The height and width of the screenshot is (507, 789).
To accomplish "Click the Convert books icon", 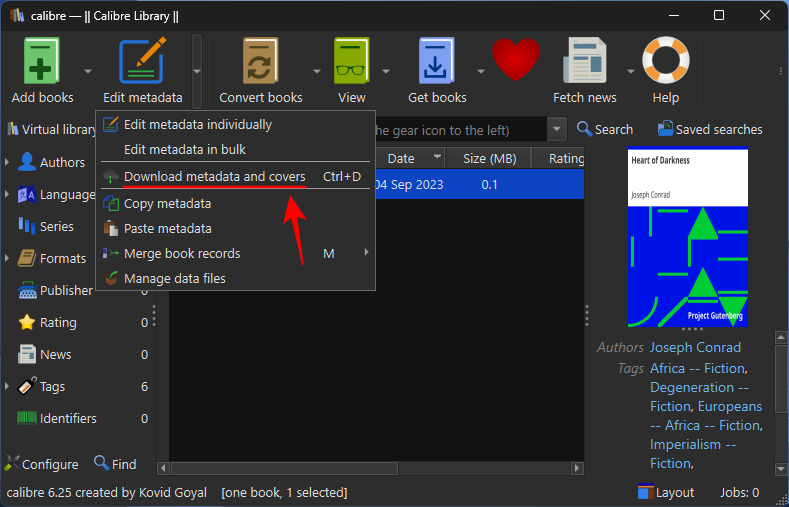I will (x=260, y=60).
